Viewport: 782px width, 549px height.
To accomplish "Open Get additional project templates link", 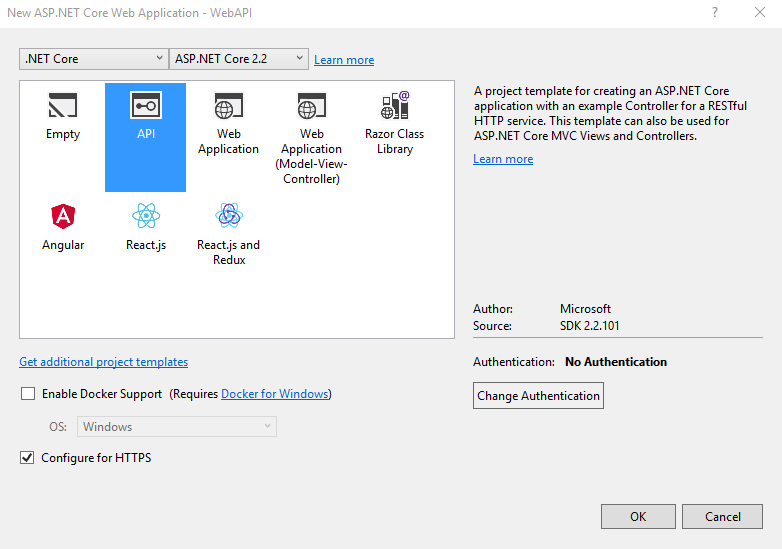I will [104, 362].
